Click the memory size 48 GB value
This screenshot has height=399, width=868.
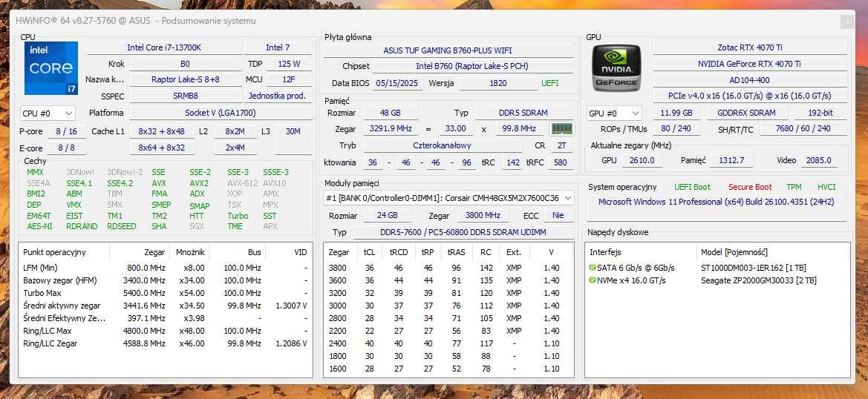pyautogui.click(x=391, y=113)
